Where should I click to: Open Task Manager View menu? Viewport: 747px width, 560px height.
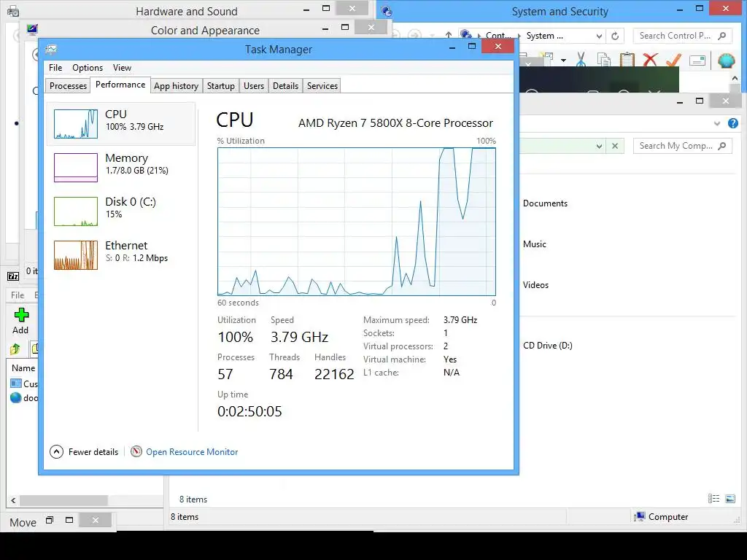point(122,68)
